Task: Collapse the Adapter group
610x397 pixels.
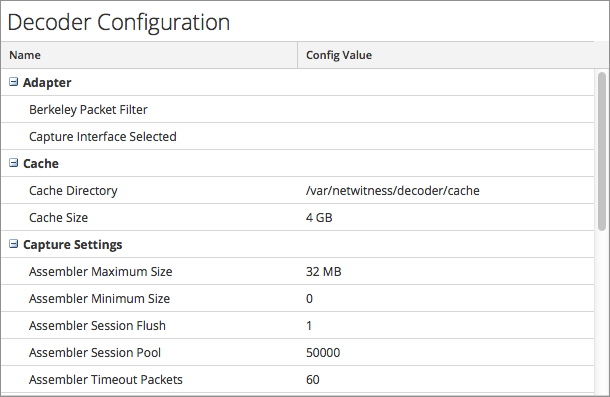Action: click(x=14, y=82)
